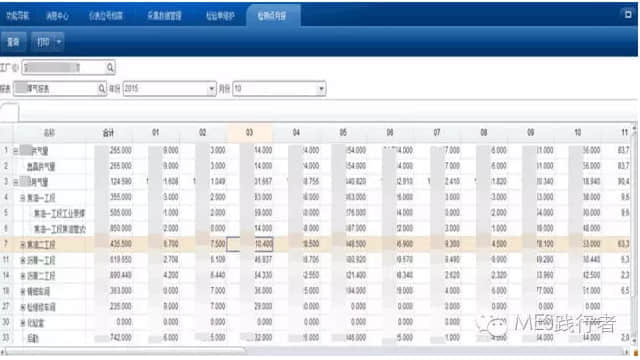Click row 33 total cell 742.000

(x=109, y=338)
